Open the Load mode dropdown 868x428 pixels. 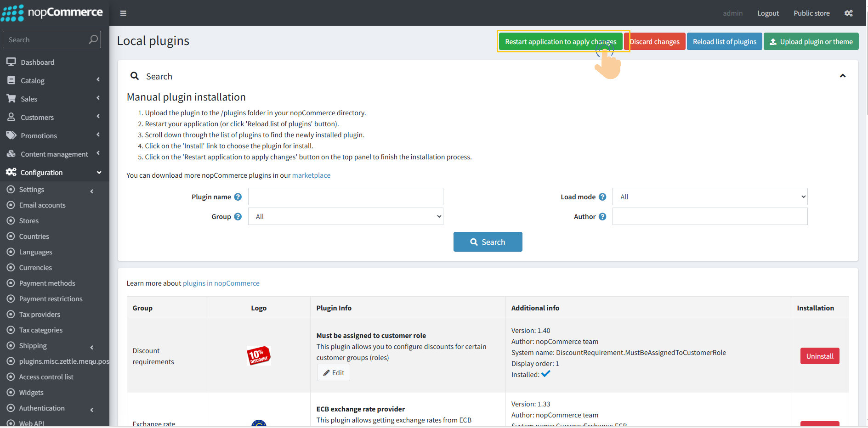709,197
